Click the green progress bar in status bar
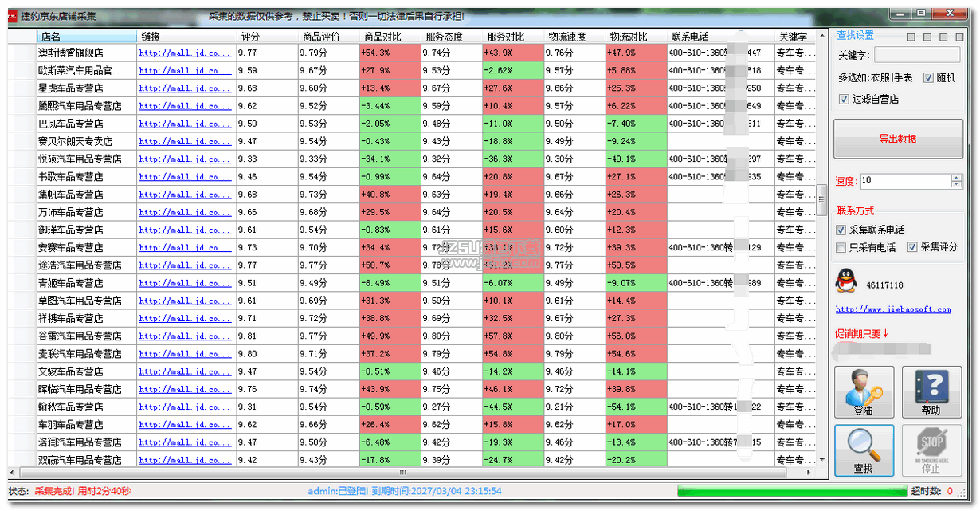The height and width of the screenshot is (511, 980). coord(792,490)
